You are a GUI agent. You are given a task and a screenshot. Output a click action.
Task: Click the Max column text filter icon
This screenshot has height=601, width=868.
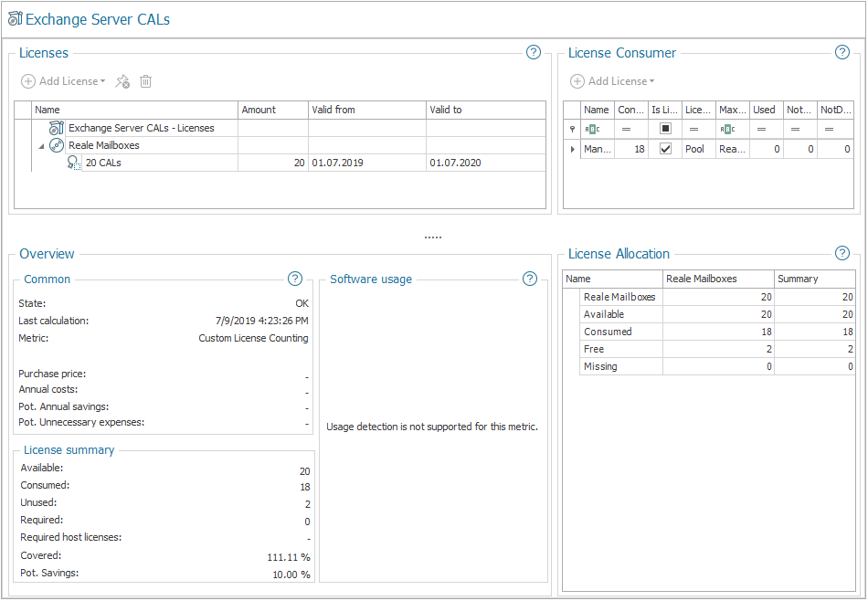coord(728,129)
